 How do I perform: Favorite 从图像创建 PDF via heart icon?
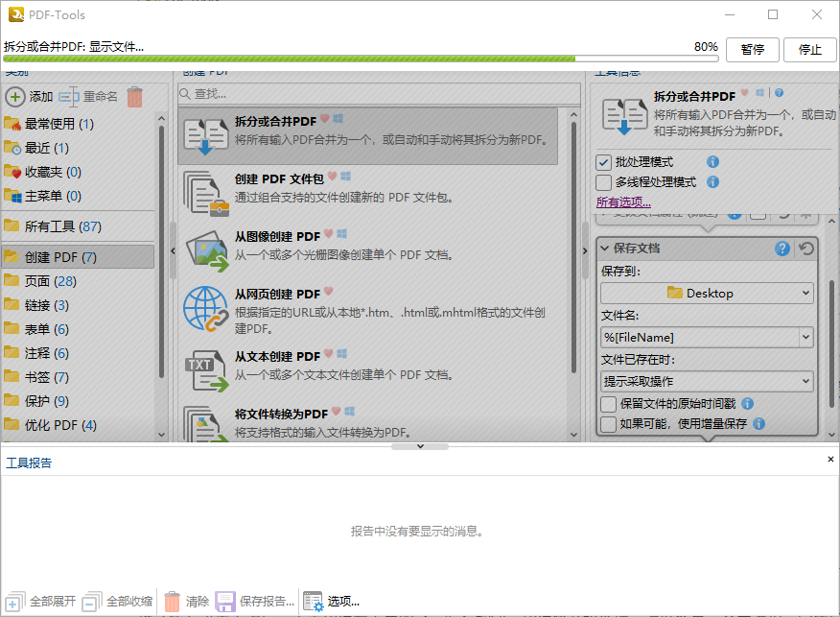[328, 233]
